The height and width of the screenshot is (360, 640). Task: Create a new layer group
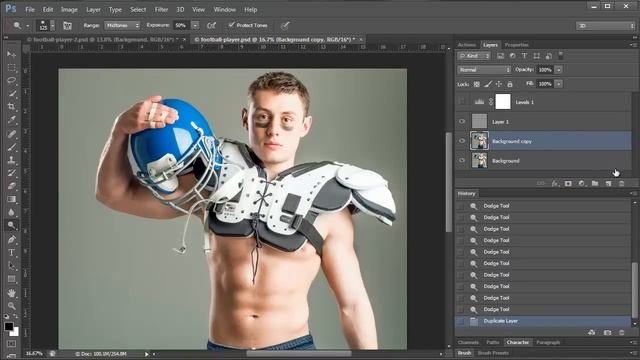[595, 183]
